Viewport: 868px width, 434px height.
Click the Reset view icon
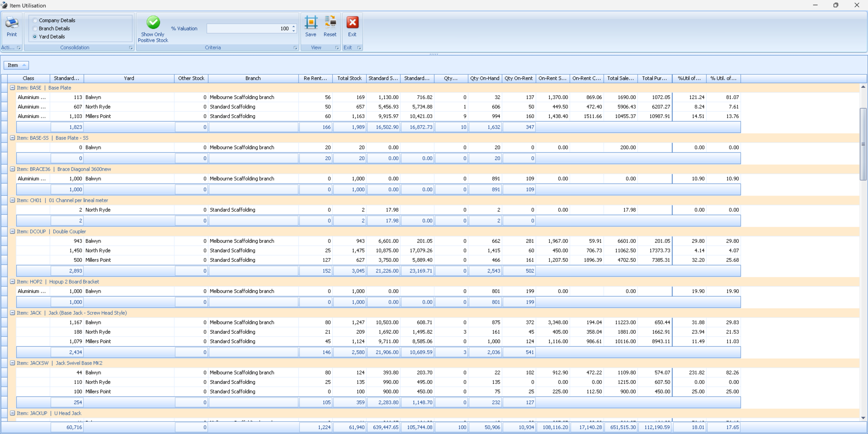pos(330,23)
